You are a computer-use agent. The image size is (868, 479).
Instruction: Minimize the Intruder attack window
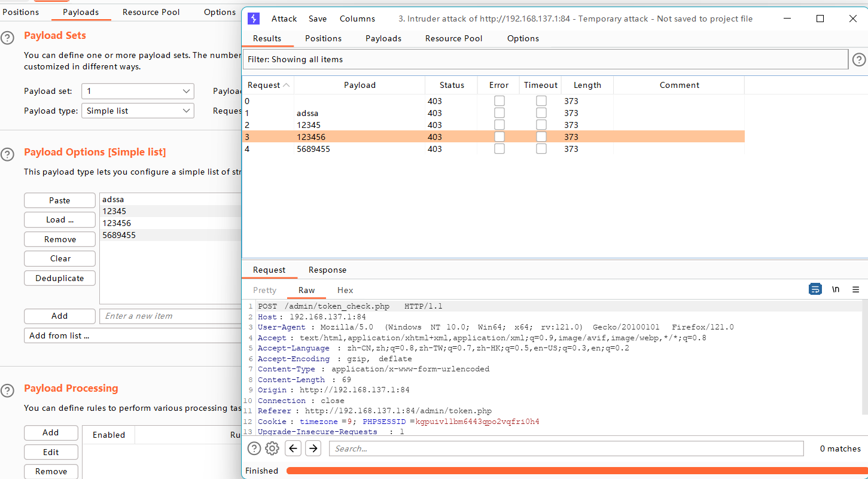pos(787,19)
